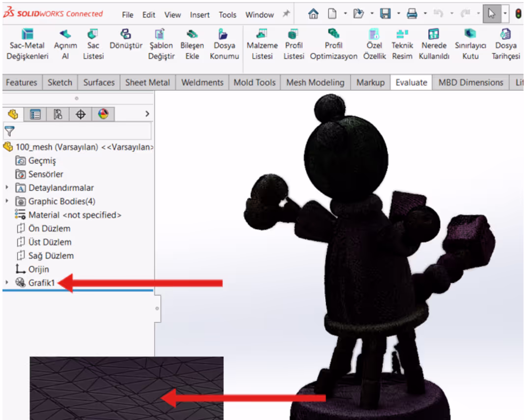Expand Detaylandırmalar folder
The image size is (524, 420).
pyautogui.click(x=7, y=188)
